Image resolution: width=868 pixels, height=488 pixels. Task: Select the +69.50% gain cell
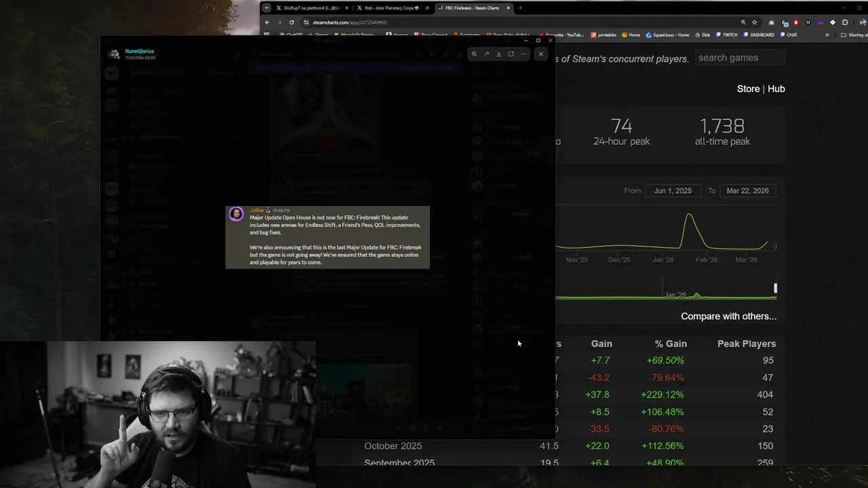click(665, 361)
